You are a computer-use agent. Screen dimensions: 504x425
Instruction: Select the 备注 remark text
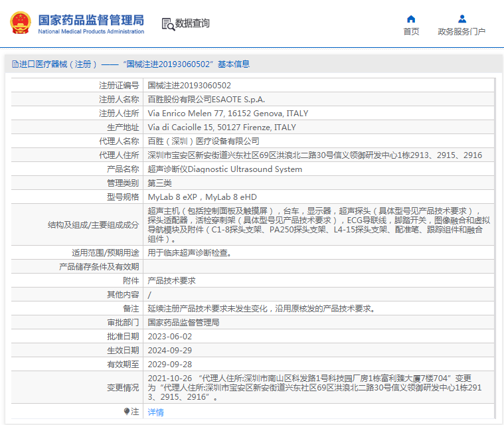point(262,309)
